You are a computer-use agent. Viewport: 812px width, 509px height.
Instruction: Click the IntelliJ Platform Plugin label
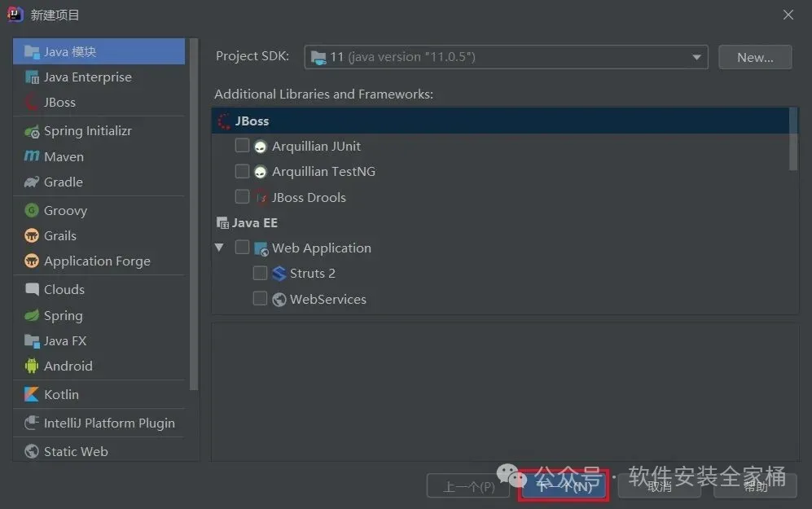coord(109,423)
